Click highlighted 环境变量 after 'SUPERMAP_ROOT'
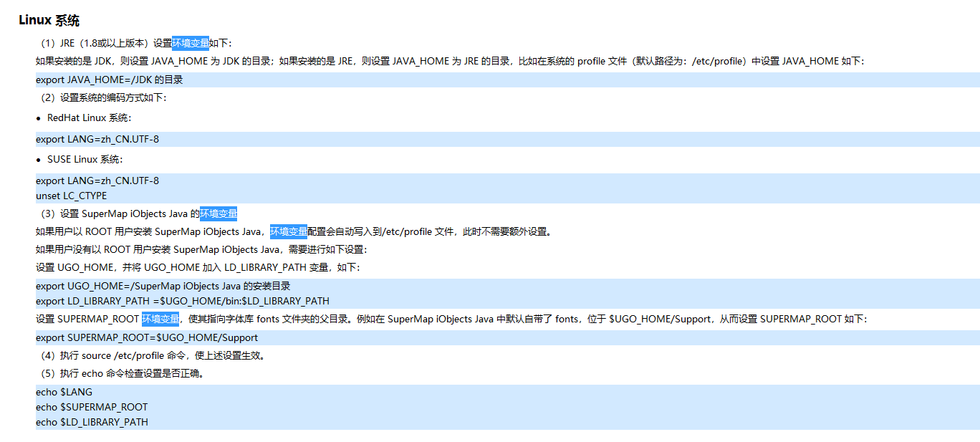This screenshot has width=980, height=442. click(x=160, y=319)
